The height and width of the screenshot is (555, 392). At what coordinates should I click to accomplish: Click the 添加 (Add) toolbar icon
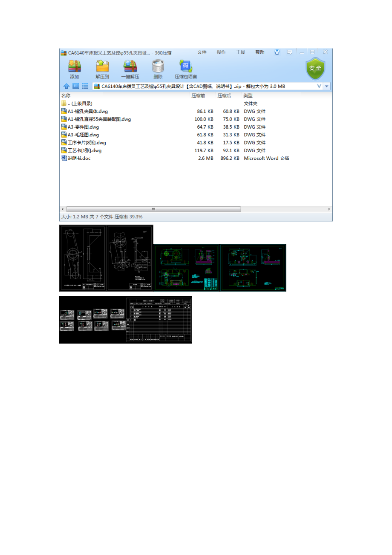74,66
